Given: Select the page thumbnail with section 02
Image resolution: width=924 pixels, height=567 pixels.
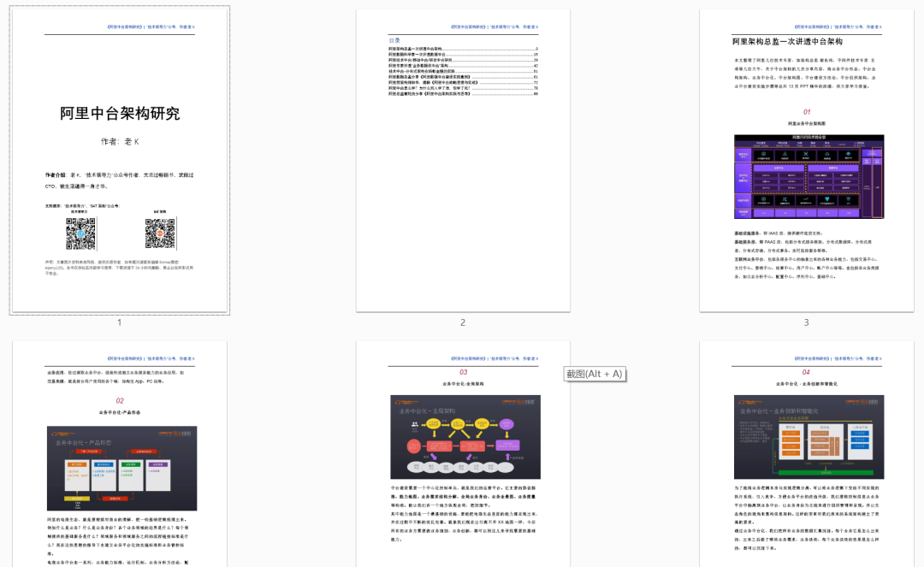Looking at the screenshot, I should click(x=120, y=454).
